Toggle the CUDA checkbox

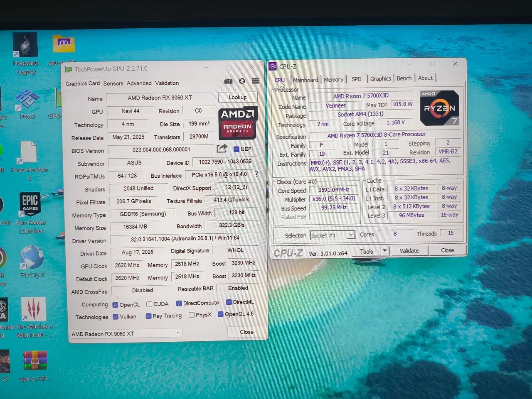coord(149,304)
